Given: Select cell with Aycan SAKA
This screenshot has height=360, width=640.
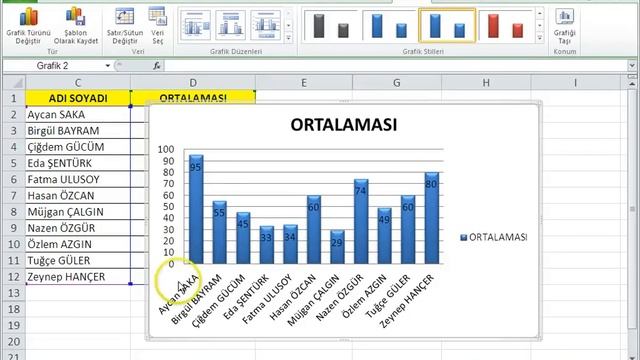Looking at the screenshot, I should (78, 115).
